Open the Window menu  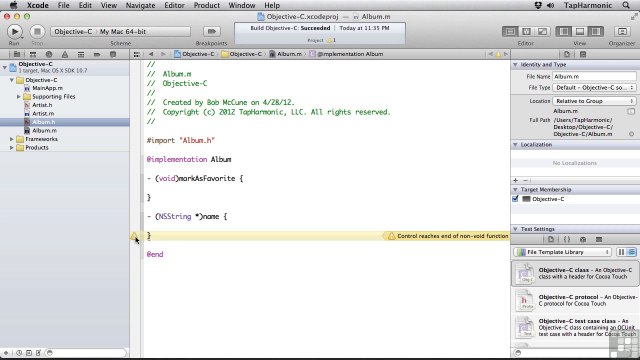242,5
